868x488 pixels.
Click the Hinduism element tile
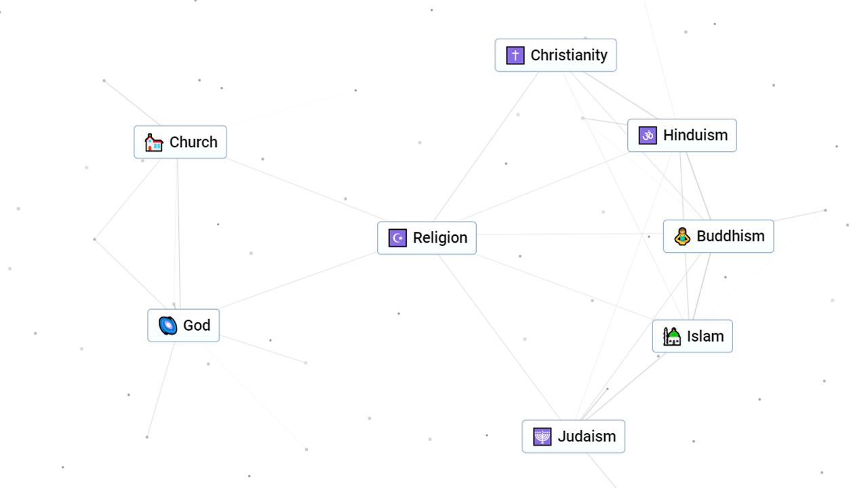682,136
